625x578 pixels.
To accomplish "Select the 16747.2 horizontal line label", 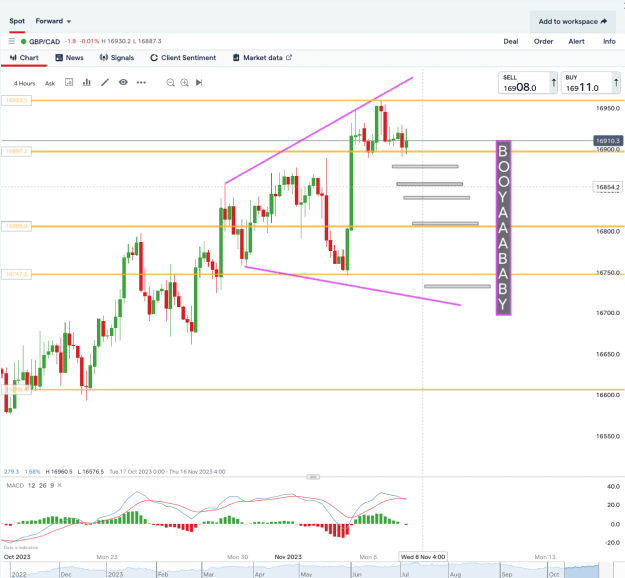I will tap(16, 274).
